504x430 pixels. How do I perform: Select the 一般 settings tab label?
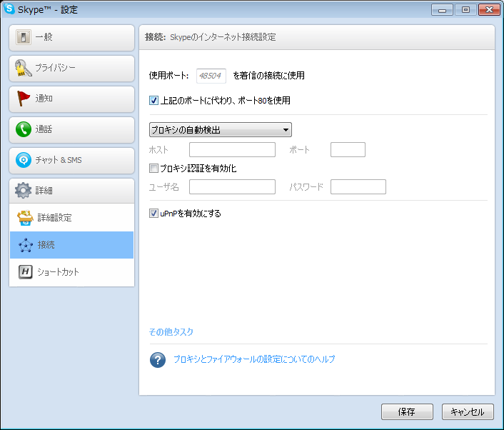pos(44,37)
